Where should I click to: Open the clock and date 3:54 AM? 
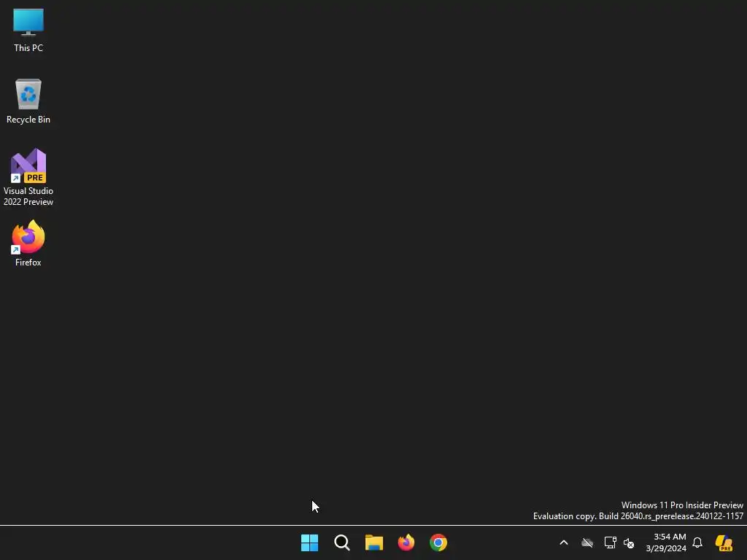coord(666,542)
